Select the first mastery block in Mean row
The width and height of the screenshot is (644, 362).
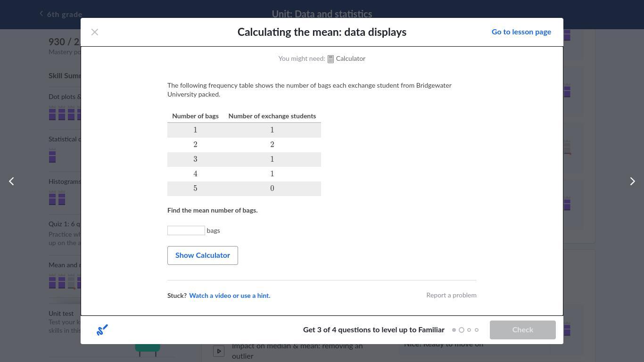(x=52, y=281)
